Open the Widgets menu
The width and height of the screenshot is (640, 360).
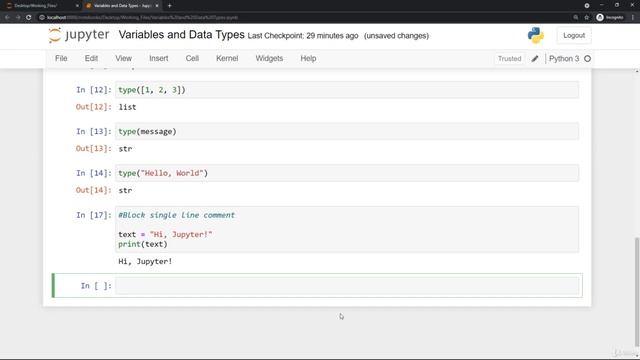point(269,58)
